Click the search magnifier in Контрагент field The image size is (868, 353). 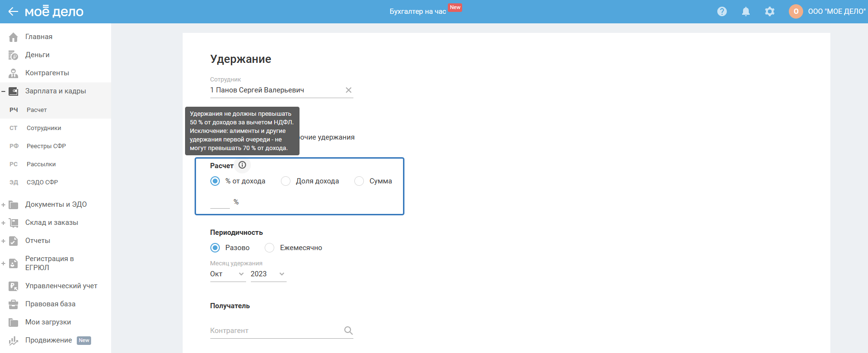349,330
